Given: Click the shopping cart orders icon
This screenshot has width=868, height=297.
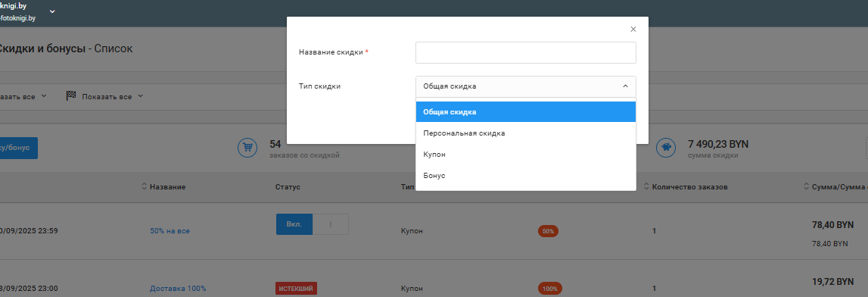Looking at the screenshot, I should click(247, 148).
